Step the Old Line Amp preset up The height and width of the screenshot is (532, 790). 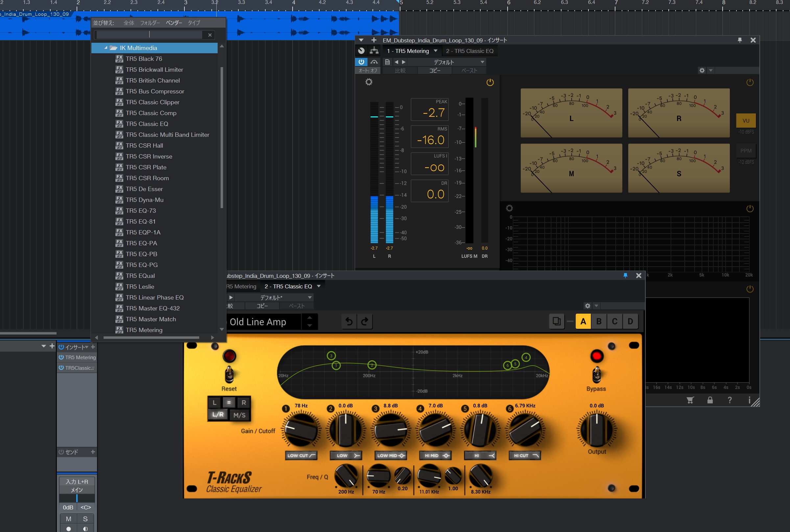(309, 318)
